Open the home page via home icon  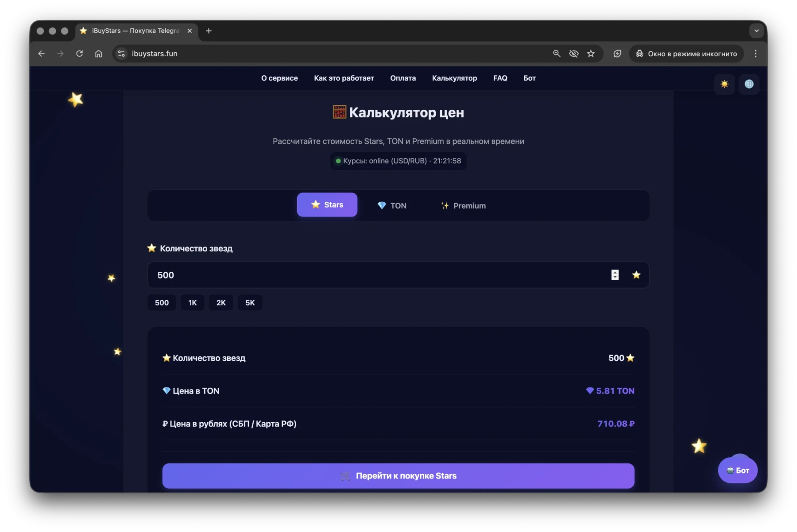tap(99, 54)
